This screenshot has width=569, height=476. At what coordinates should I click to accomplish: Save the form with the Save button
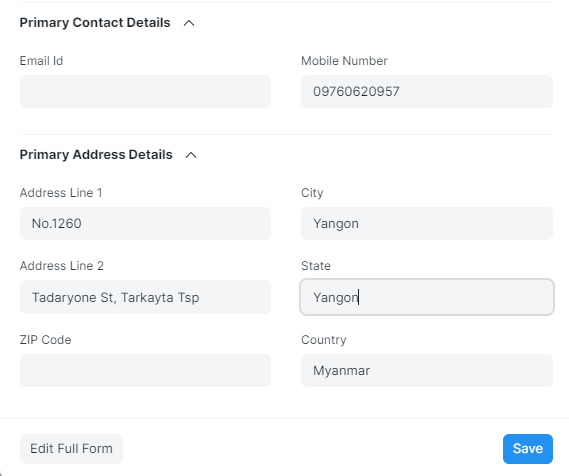click(x=528, y=449)
